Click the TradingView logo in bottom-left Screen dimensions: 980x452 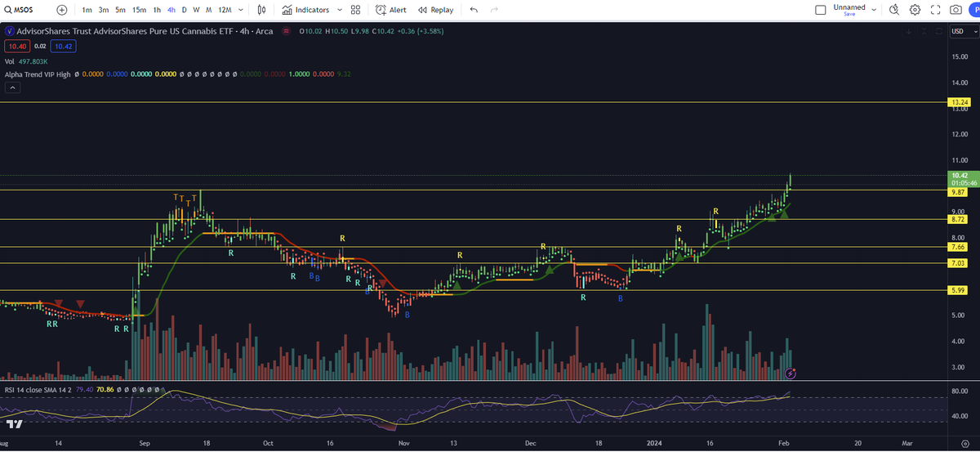coord(14,423)
